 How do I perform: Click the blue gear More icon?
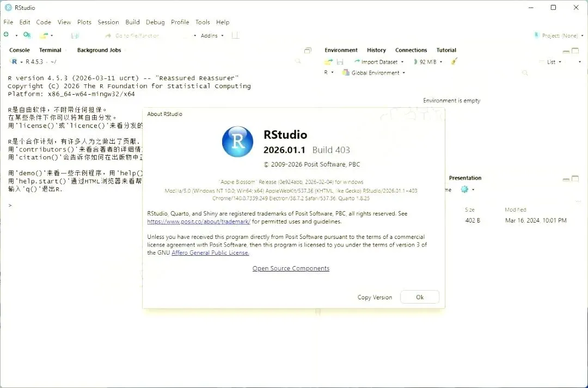tap(464, 189)
